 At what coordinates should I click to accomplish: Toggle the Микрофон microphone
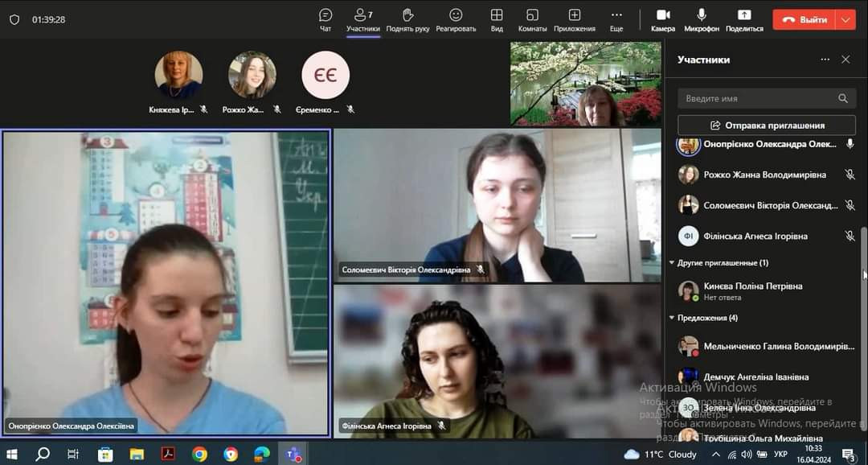click(702, 20)
